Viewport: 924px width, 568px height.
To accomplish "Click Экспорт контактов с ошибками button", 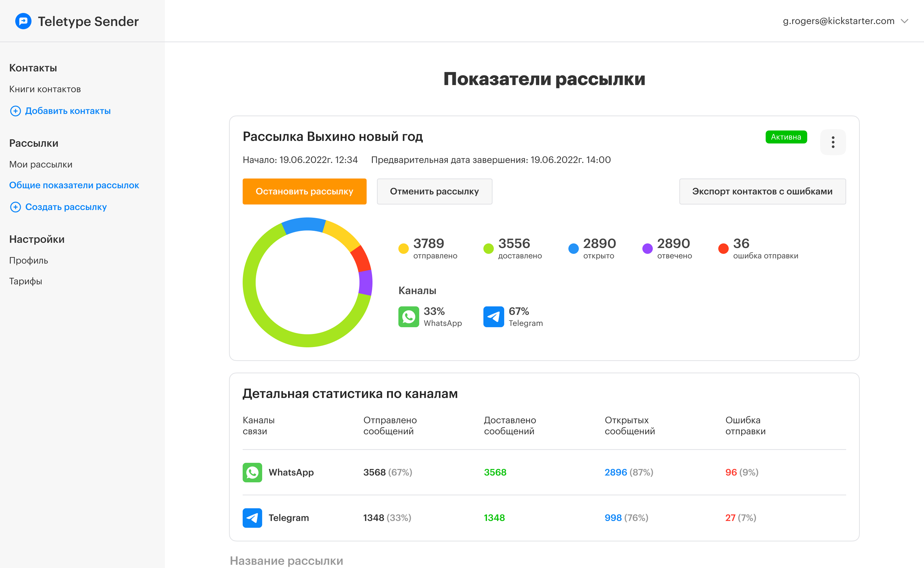I will (763, 191).
